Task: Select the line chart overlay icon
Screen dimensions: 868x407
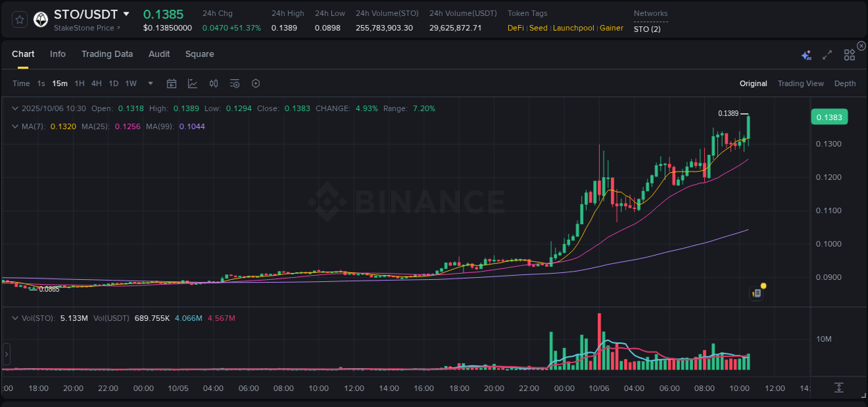Action: [x=192, y=83]
